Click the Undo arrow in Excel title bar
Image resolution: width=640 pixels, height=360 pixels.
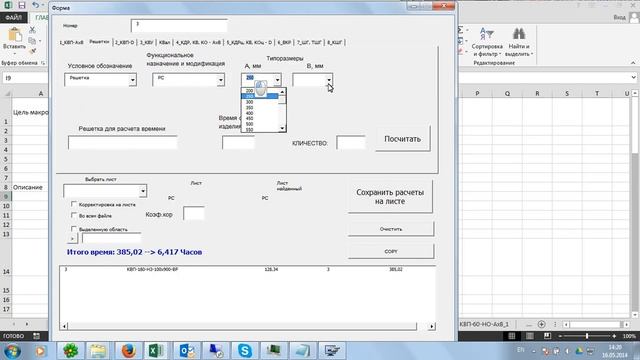click(36, 5)
